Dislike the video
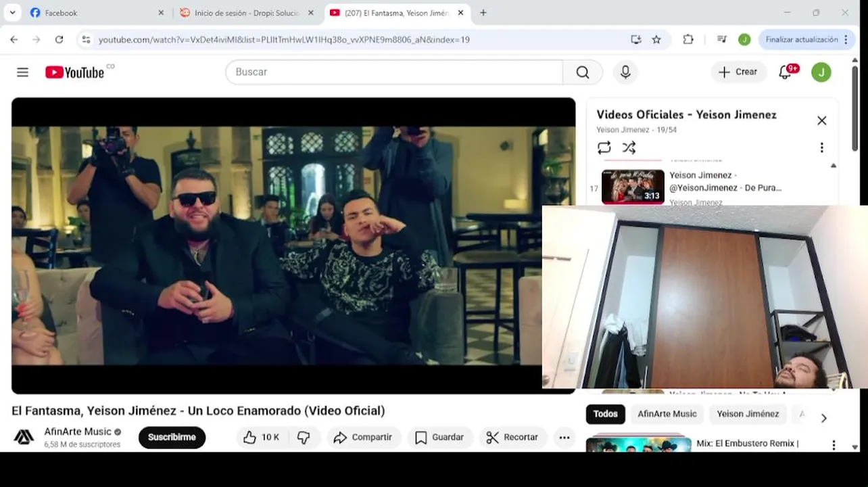868x487 pixels. tap(304, 438)
